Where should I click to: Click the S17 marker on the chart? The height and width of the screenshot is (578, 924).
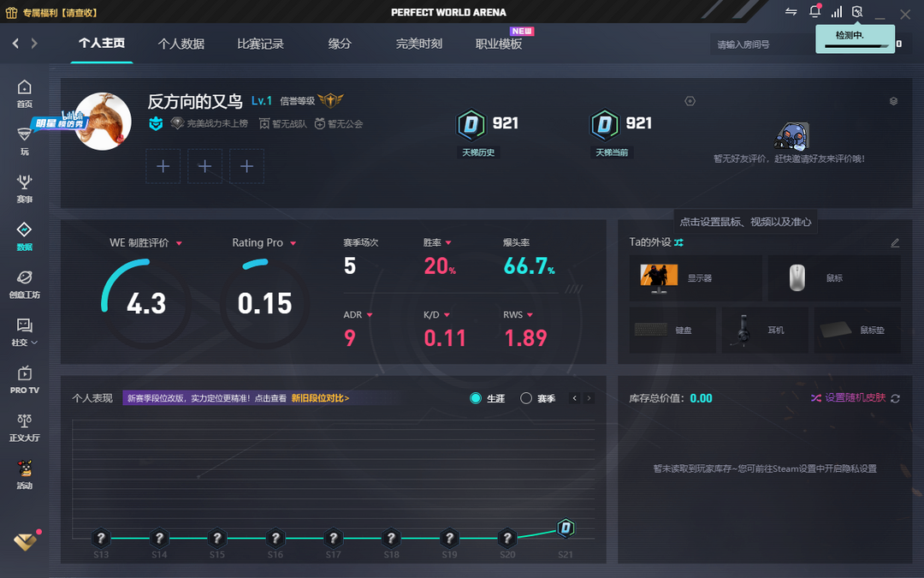click(x=334, y=538)
